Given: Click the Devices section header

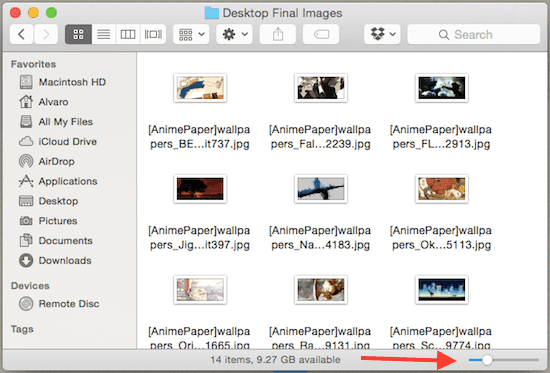Looking at the screenshot, I should coord(30,286).
